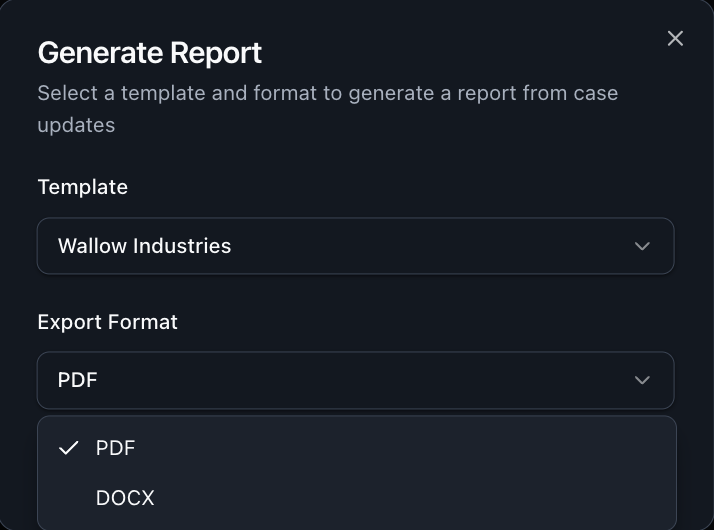Click the Export Format chevron arrow
This screenshot has width=714, height=530.
coord(642,380)
